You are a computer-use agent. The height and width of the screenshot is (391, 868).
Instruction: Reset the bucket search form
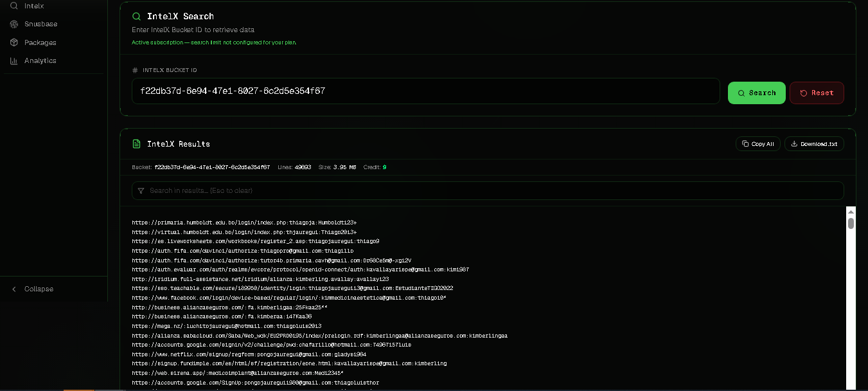pos(817,93)
